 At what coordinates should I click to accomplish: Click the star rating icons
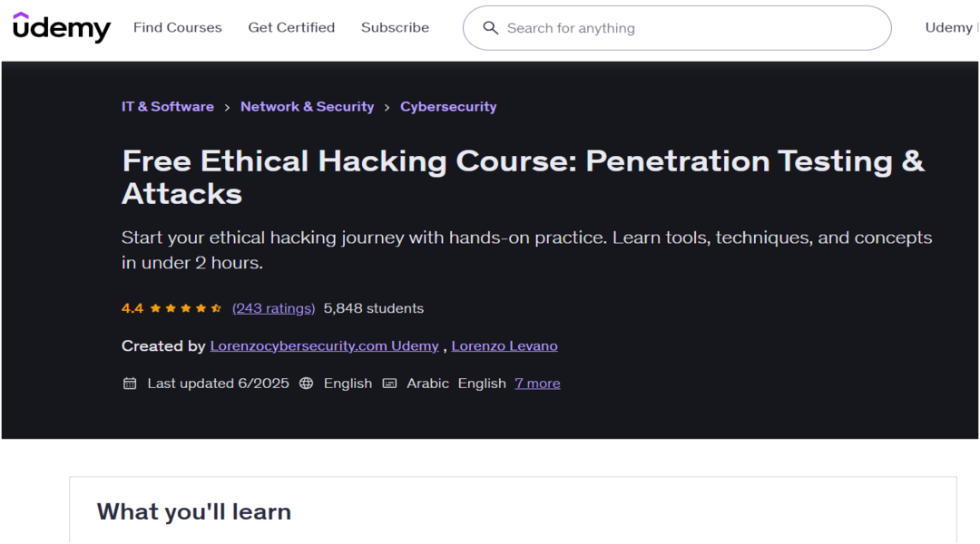tap(186, 308)
